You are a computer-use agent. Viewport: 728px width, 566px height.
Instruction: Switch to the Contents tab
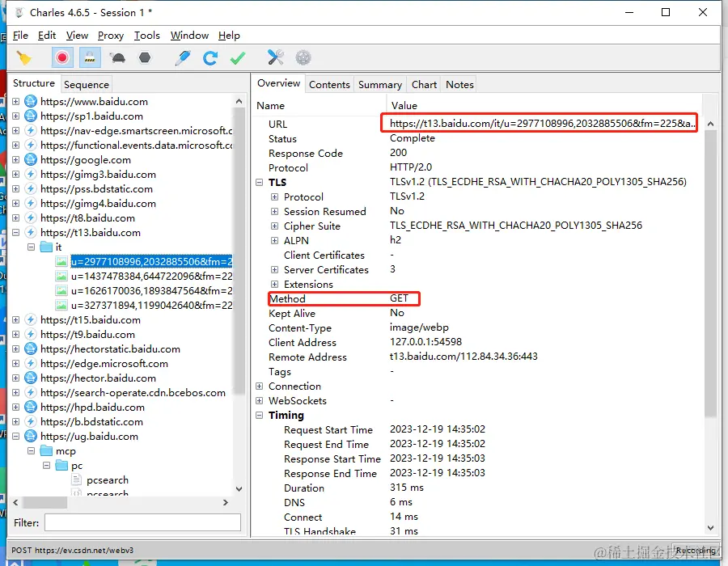[329, 84]
